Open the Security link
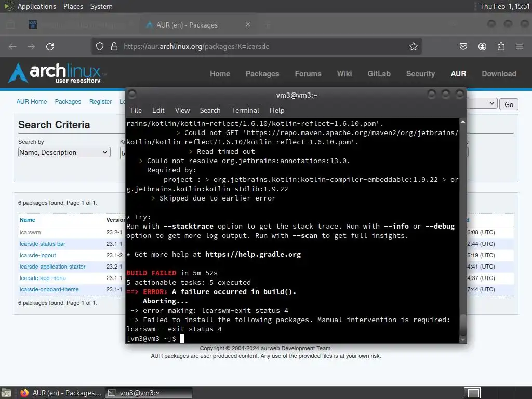This screenshot has width=532, height=399. [420, 74]
